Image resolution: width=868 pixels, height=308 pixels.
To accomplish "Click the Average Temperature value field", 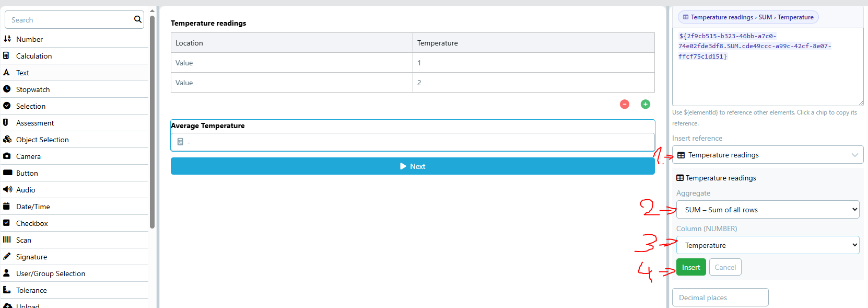I will 413,142.
